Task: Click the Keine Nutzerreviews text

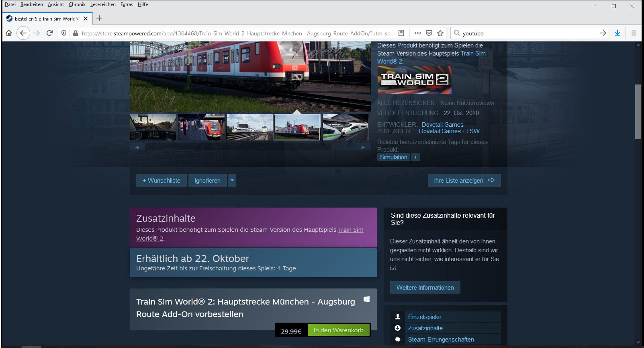Action: click(x=467, y=103)
